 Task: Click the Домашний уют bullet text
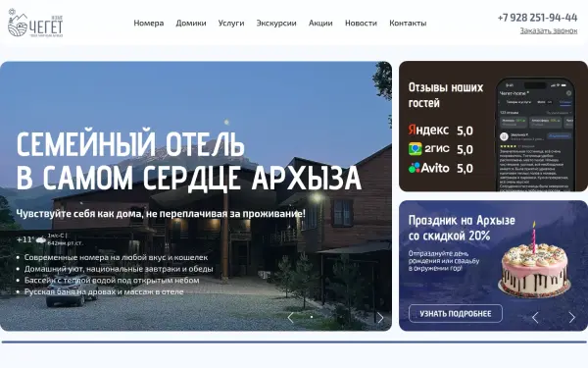tap(119, 269)
